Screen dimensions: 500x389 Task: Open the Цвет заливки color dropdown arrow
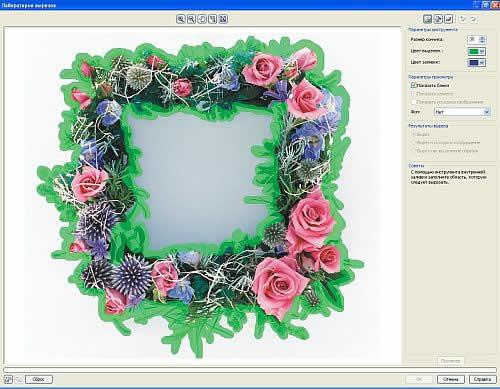tap(482, 62)
